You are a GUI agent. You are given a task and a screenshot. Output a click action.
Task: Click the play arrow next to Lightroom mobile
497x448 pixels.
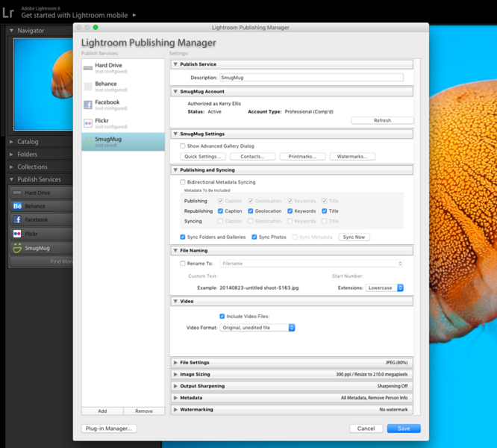point(134,15)
